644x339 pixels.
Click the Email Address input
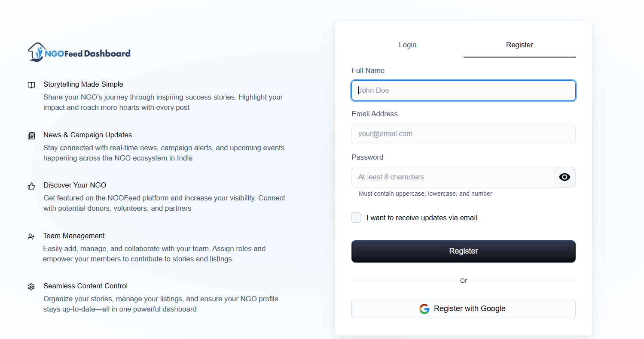pos(463,133)
